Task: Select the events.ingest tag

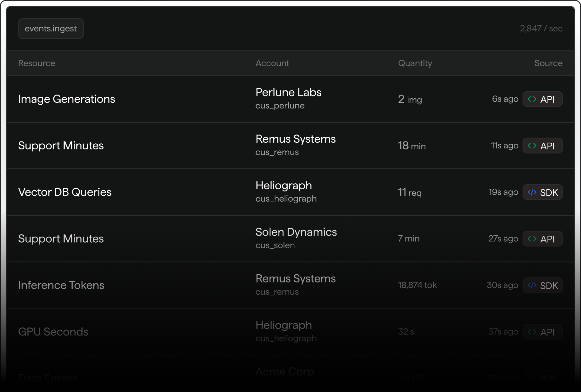Action: click(x=51, y=29)
